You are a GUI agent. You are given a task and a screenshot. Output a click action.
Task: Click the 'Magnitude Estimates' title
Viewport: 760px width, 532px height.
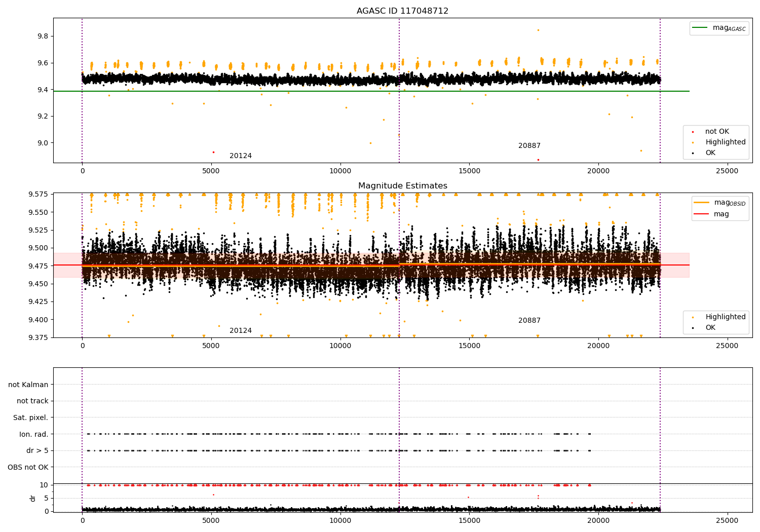[x=402, y=186]
